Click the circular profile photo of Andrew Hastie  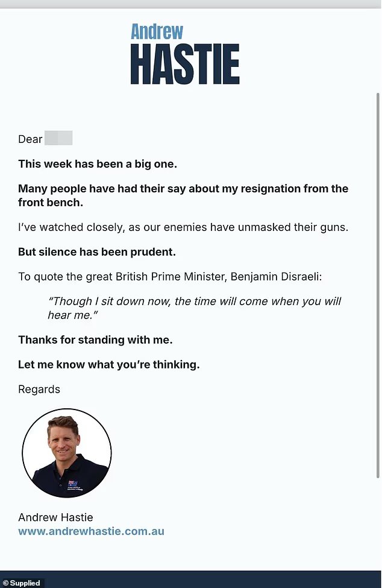[66, 452]
